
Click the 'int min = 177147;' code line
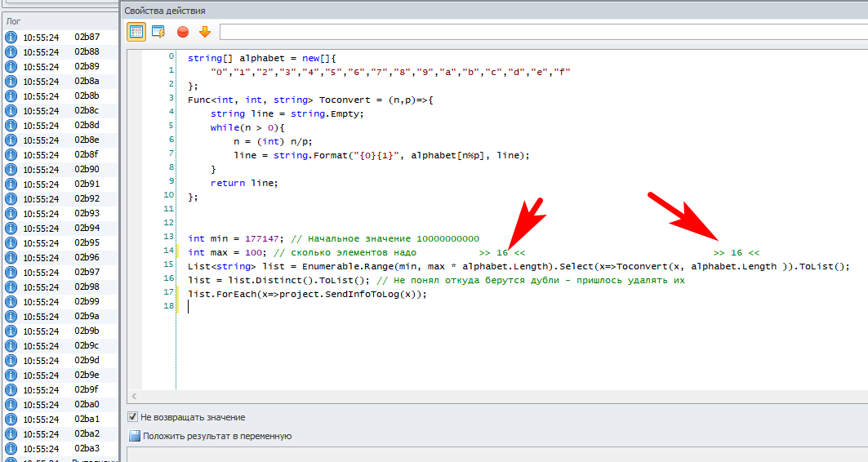point(236,239)
